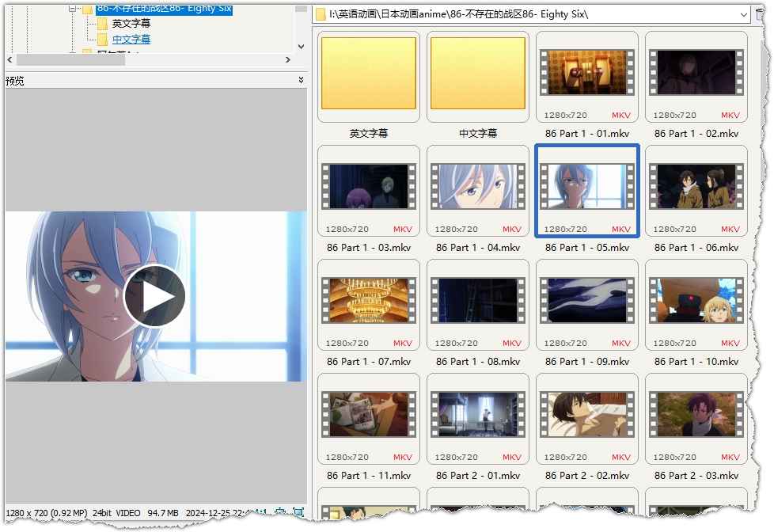Play the previewed video with the play button
This screenshot has width=774, height=532.
pos(154,296)
